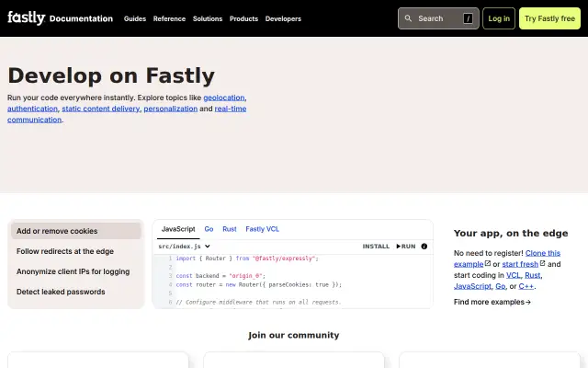Select 'Detect leaked passwords' example

point(75,292)
